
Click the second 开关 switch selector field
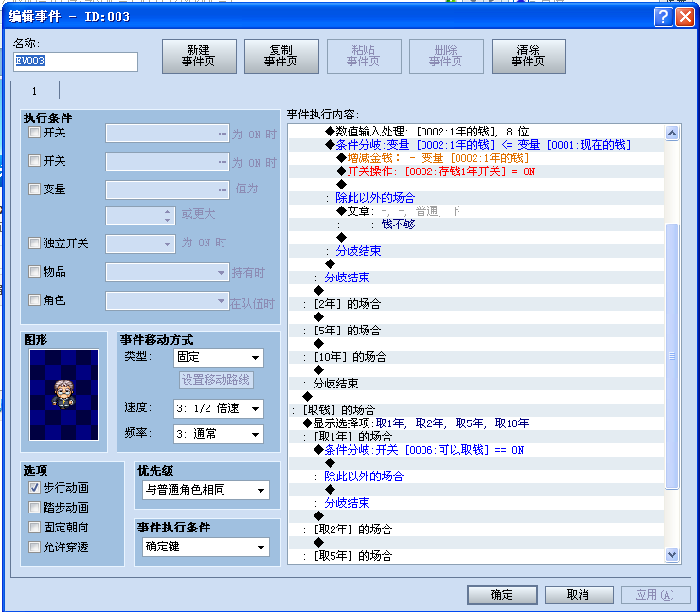168,162
